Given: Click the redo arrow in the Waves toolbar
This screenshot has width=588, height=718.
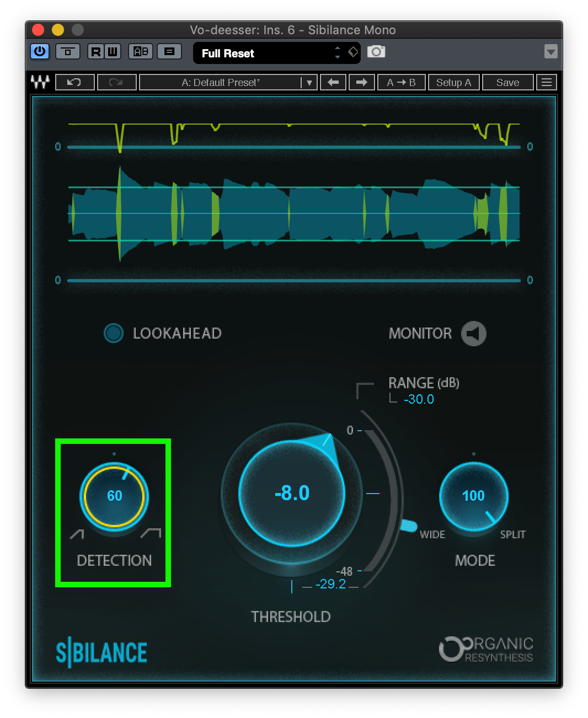Looking at the screenshot, I should 116,82.
